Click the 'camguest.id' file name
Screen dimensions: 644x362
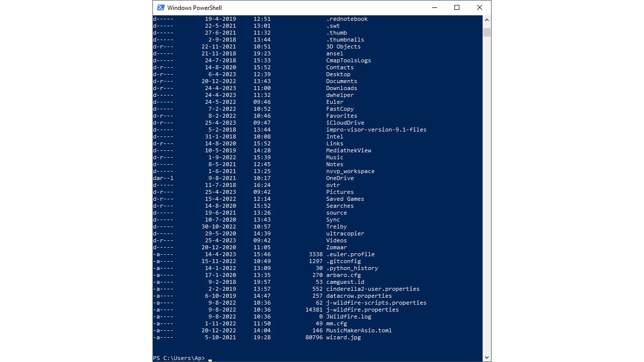click(345, 282)
